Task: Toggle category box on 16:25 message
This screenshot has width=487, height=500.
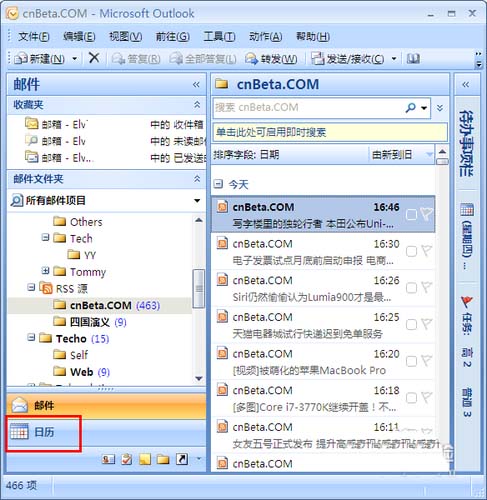Action: (x=411, y=325)
